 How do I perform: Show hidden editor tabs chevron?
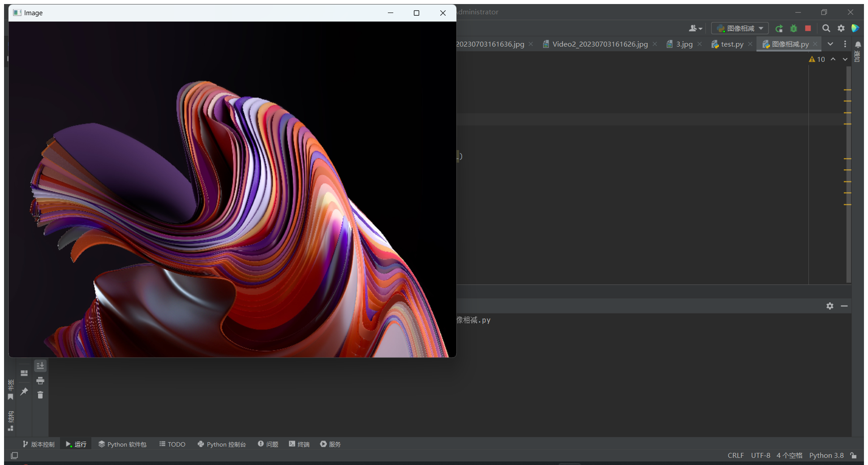click(830, 44)
